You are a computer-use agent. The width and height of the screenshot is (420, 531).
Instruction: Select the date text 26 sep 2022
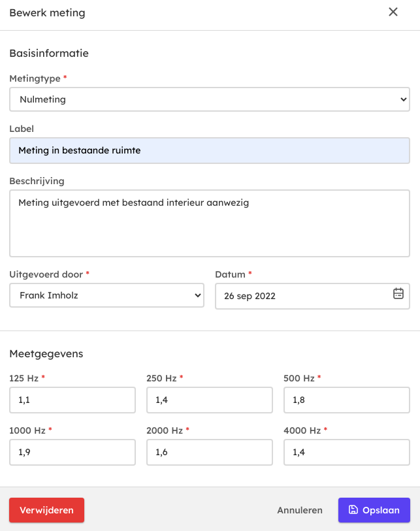coord(250,296)
